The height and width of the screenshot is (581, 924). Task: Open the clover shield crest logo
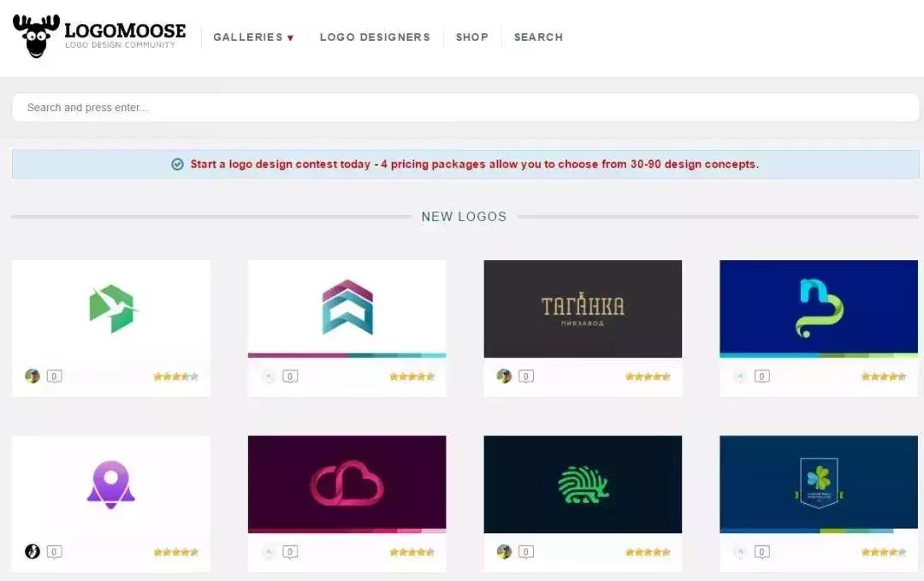coord(818,484)
